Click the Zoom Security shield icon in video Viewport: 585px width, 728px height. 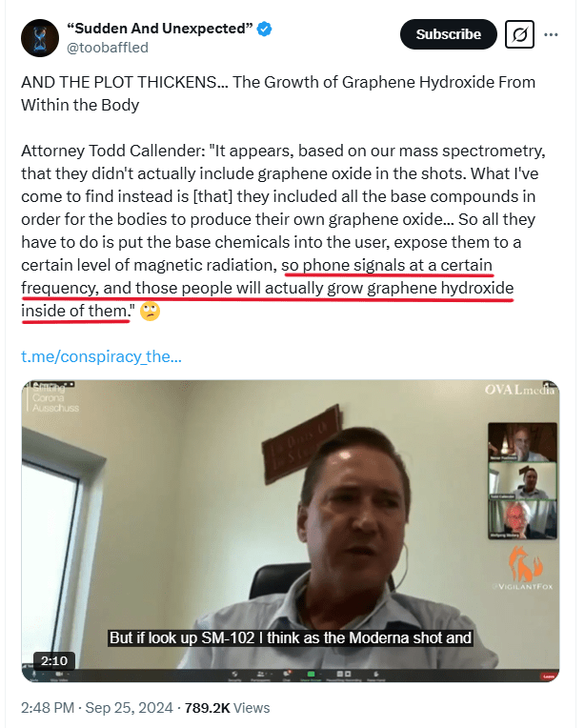(234, 674)
